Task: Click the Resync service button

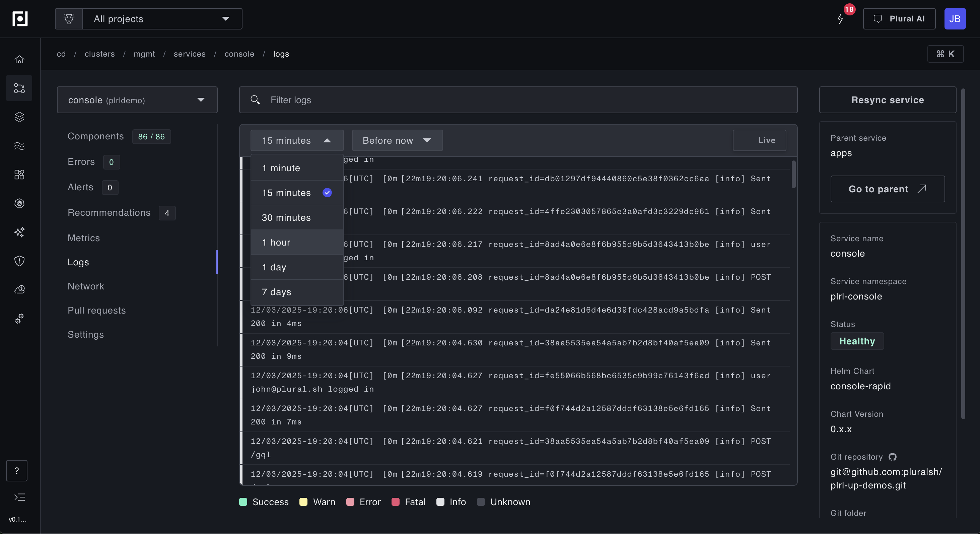Action: 887,100
